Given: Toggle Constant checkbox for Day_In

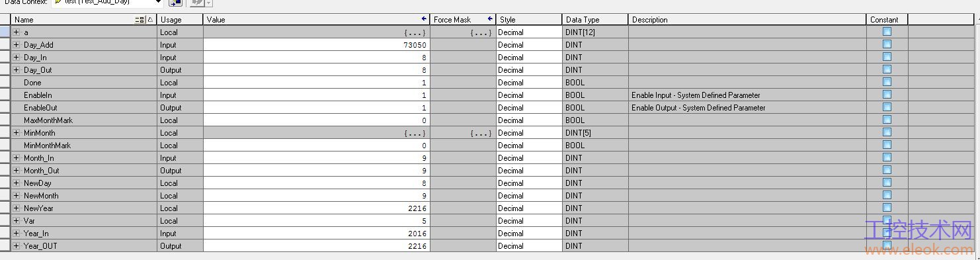Looking at the screenshot, I should (x=887, y=56).
